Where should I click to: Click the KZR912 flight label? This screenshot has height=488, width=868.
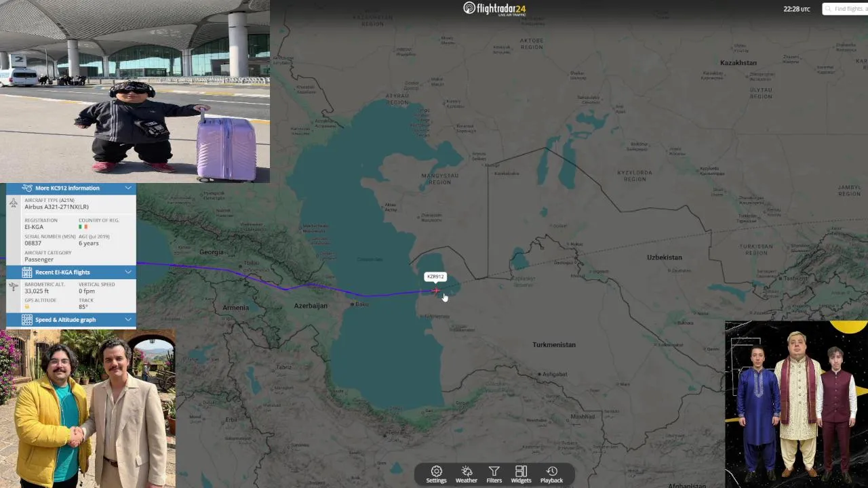[435, 277]
